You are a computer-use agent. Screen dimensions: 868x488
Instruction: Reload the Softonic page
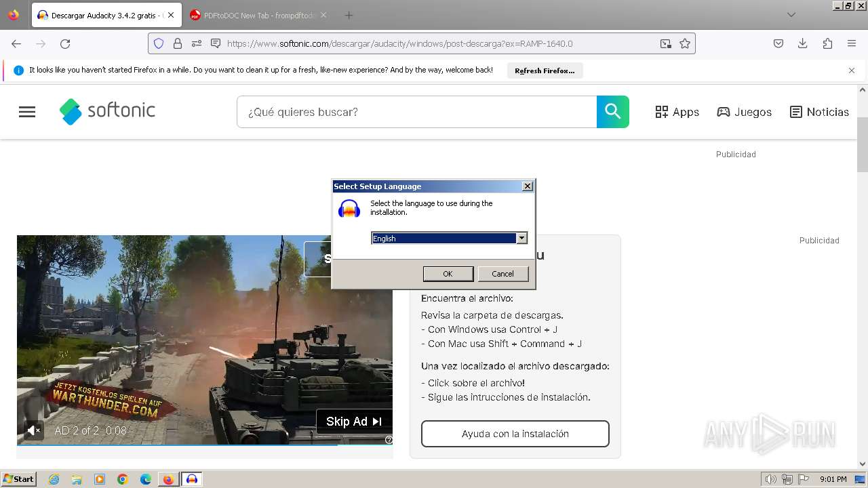click(65, 43)
